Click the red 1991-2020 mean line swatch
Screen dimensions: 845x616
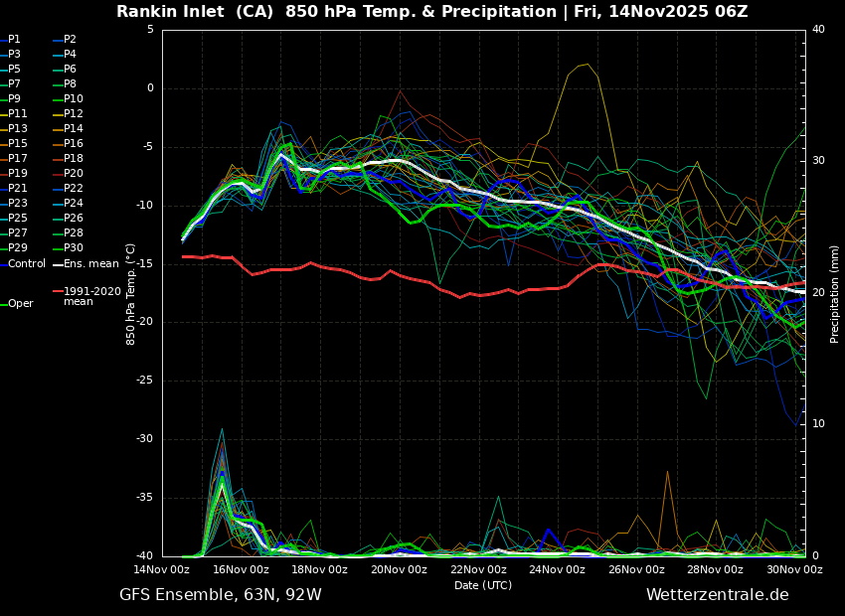[57, 292]
